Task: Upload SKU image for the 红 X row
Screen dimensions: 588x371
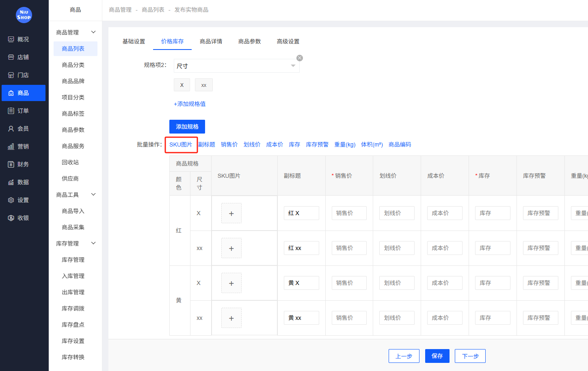Action: click(x=231, y=213)
